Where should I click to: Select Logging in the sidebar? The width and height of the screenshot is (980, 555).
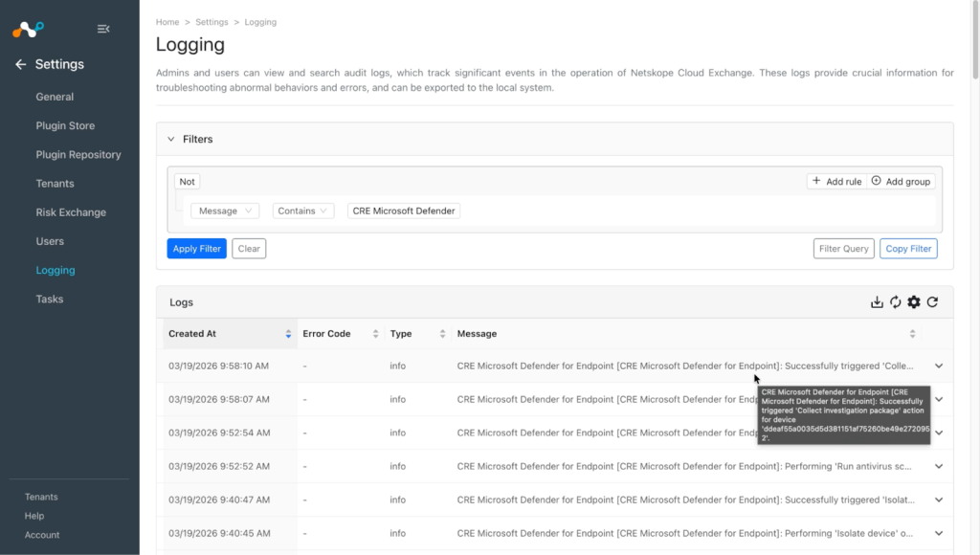[x=55, y=270]
